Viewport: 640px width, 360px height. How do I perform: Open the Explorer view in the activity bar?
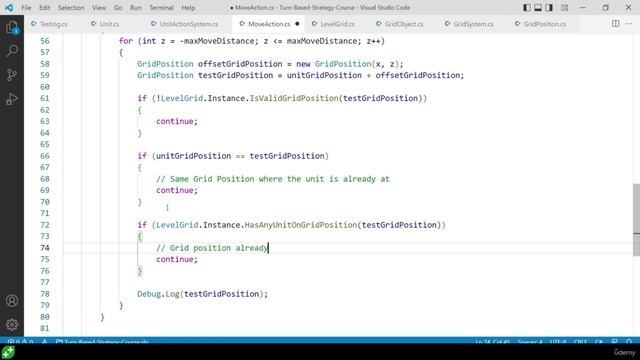point(12,28)
